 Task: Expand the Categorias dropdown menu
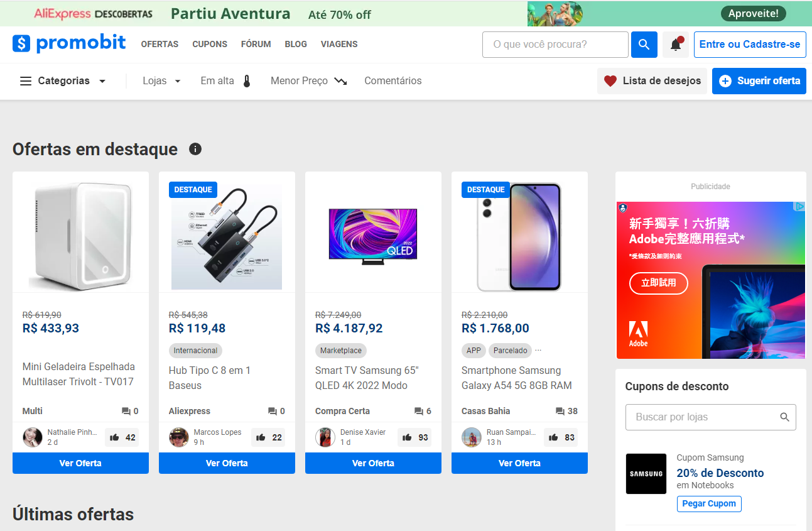[63, 81]
